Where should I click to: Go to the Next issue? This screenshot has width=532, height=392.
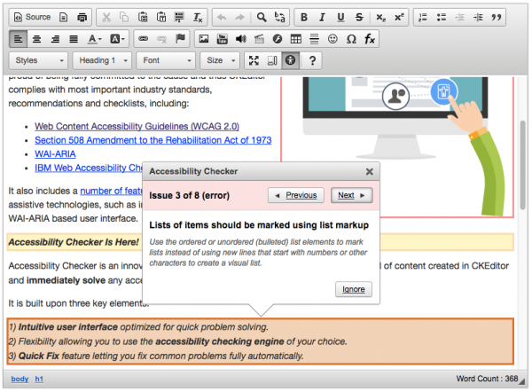[x=351, y=195]
